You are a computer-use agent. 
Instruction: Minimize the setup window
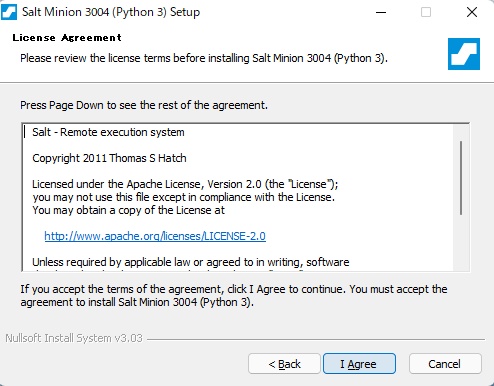coord(381,12)
